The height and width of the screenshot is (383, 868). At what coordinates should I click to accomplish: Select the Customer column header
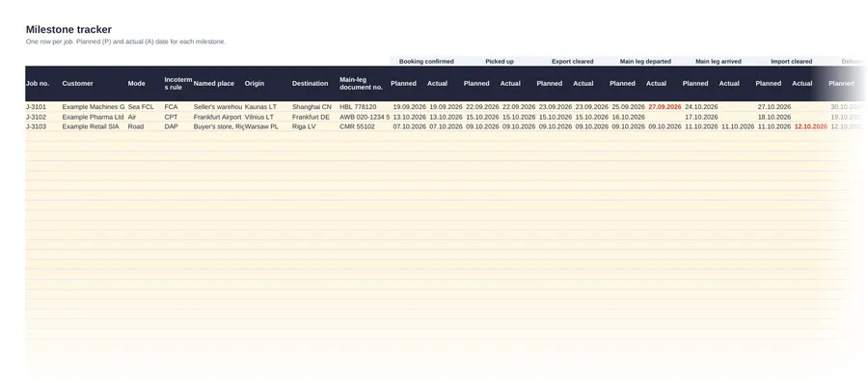[x=77, y=84]
